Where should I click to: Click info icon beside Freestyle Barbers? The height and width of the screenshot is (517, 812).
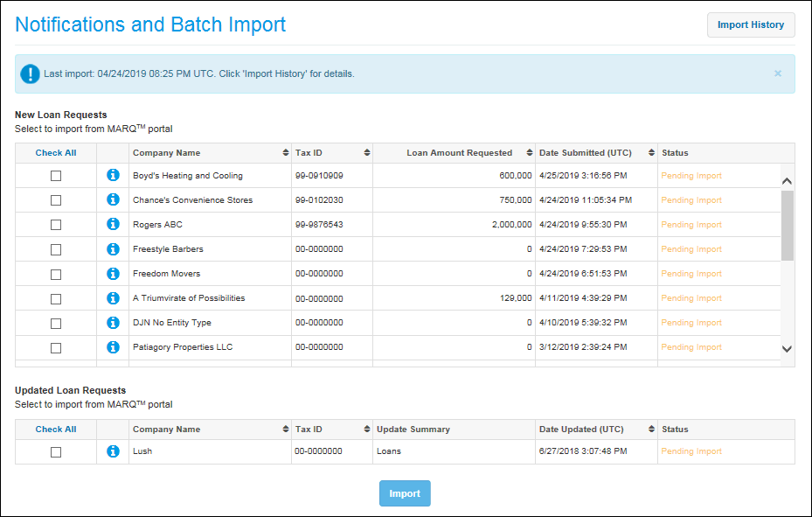(x=113, y=249)
